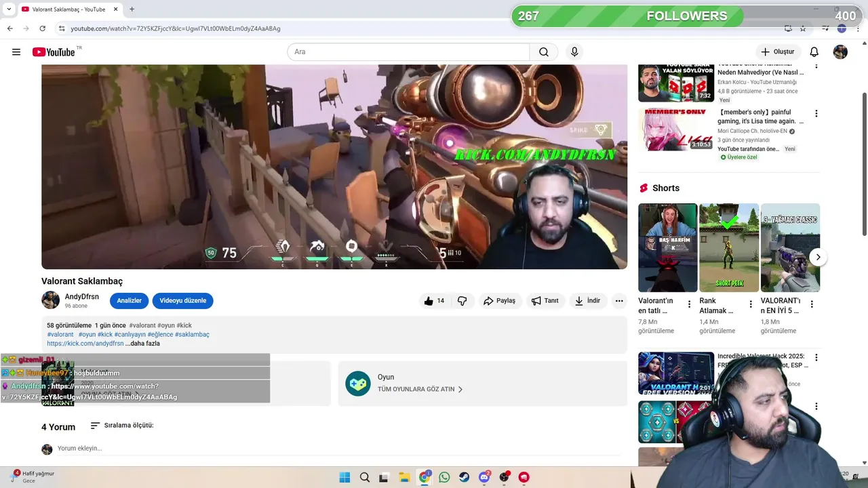
Task: Click the Videoyu düzenle button
Action: 183,300
